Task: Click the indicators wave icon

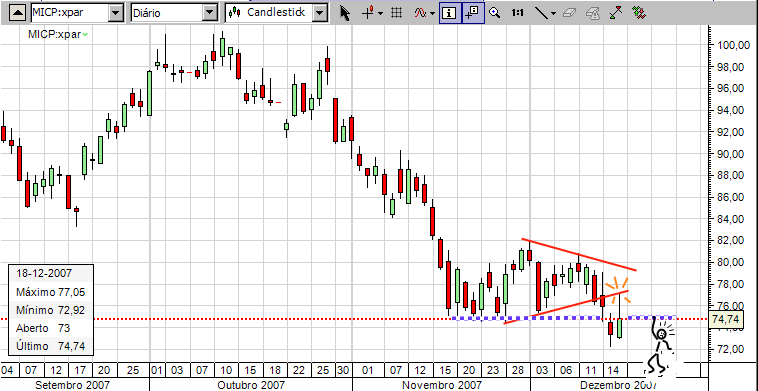Action: click(x=420, y=13)
